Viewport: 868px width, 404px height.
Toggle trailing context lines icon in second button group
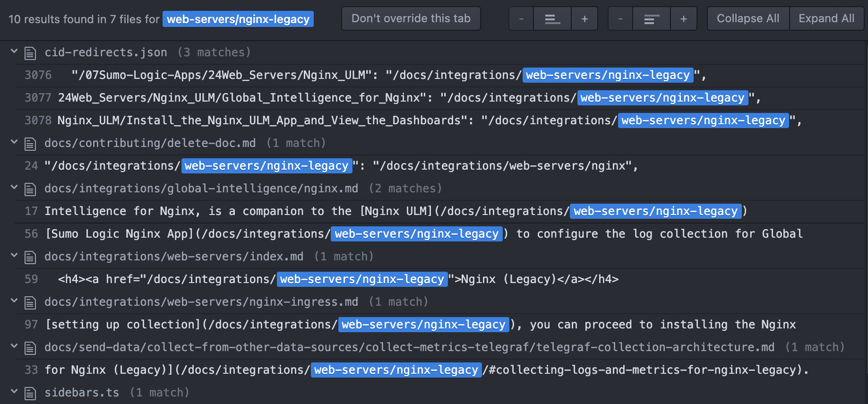coord(651,19)
